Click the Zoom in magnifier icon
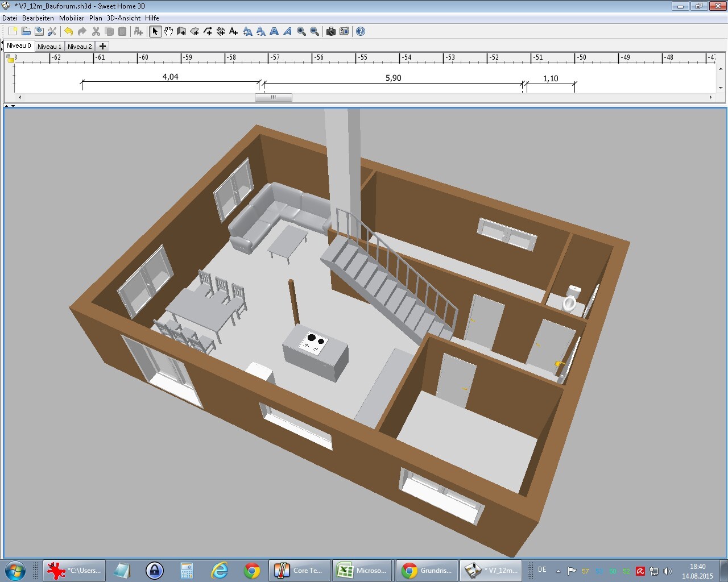The height and width of the screenshot is (582, 728). coord(301,31)
